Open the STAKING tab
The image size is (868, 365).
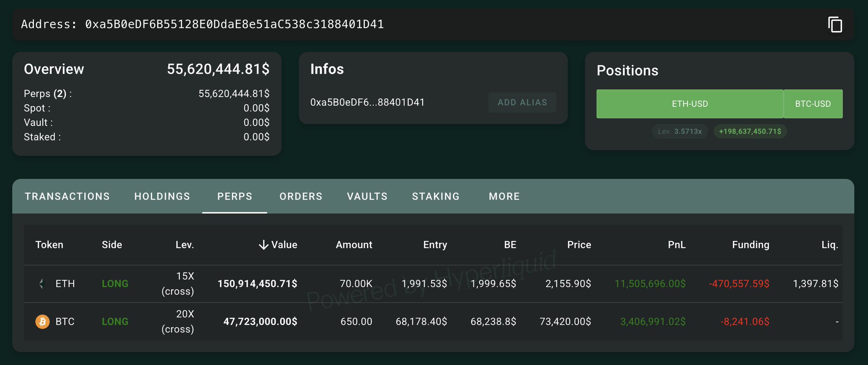point(436,196)
